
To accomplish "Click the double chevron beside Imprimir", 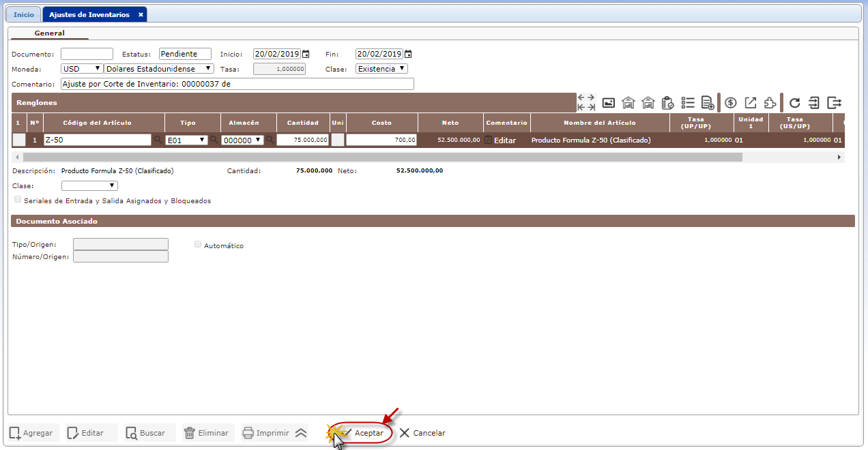I will (x=301, y=432).
